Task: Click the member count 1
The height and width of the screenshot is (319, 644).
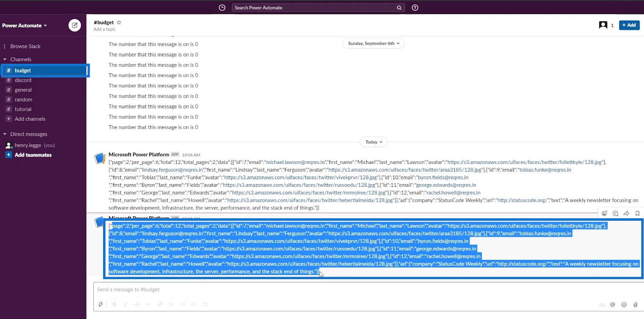Action: tap(612, 25)
